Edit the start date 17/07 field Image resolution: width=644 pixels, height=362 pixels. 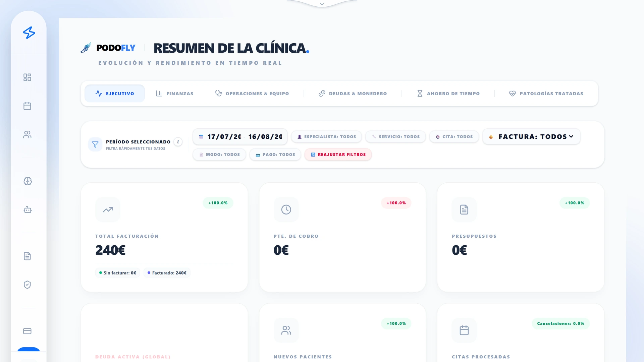(224, 137)
